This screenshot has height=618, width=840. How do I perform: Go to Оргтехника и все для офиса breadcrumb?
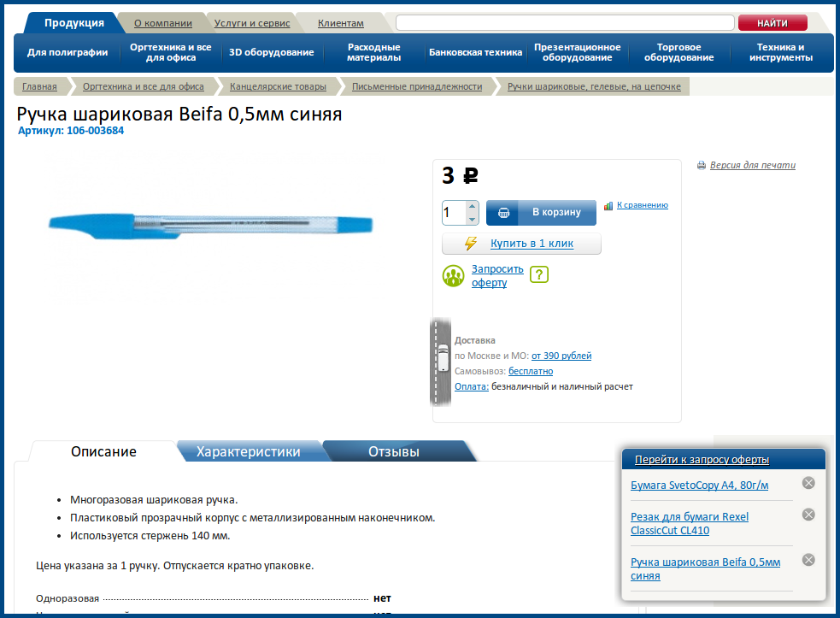pyautogui.click(x=143, y=86)
